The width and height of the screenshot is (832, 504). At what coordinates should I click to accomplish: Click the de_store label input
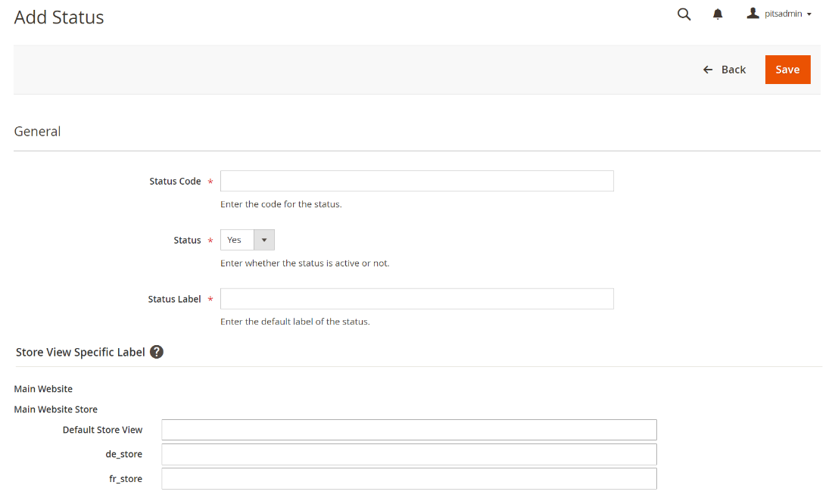tap(409, 454)
